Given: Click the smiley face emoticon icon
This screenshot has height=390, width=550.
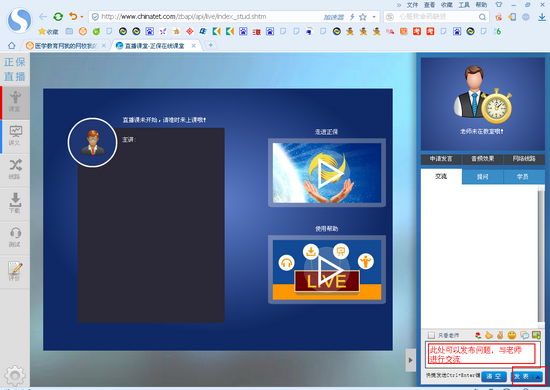Looking at the screenshot, I should [x=512, y=335].
